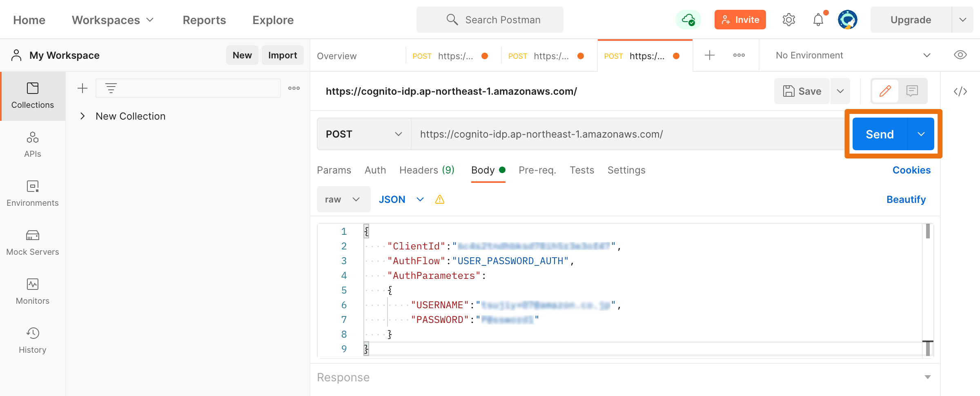
Task: Collapse the Response panel triangle
Action: pos(928,377)
